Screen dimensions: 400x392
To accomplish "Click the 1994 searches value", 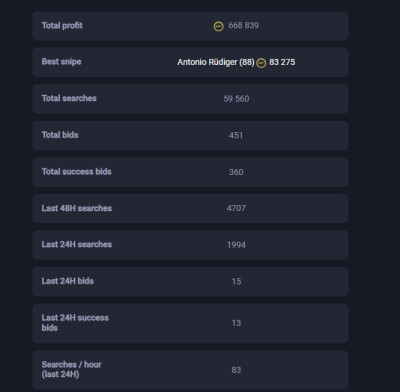I will [x=236, y=245].
